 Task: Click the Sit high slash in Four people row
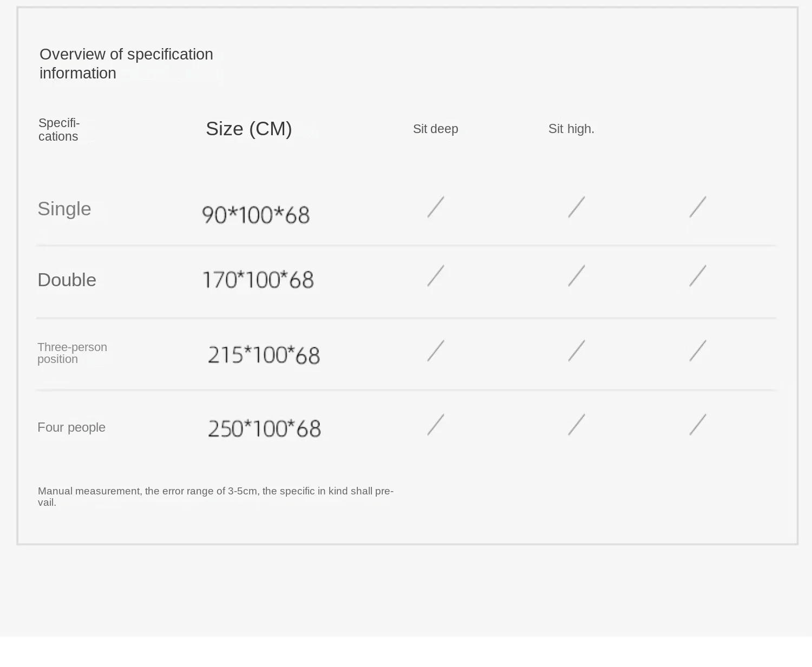click(x=577, y=425)
